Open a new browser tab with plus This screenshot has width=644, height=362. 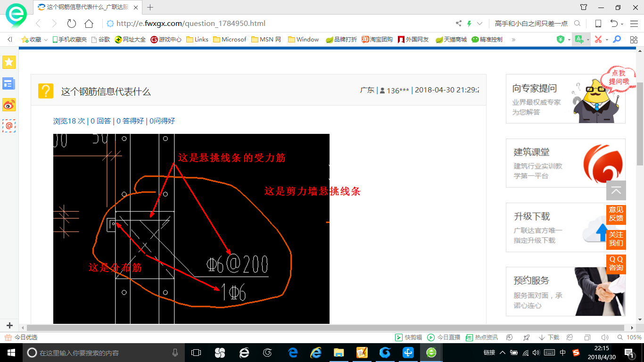coord(150,7)
